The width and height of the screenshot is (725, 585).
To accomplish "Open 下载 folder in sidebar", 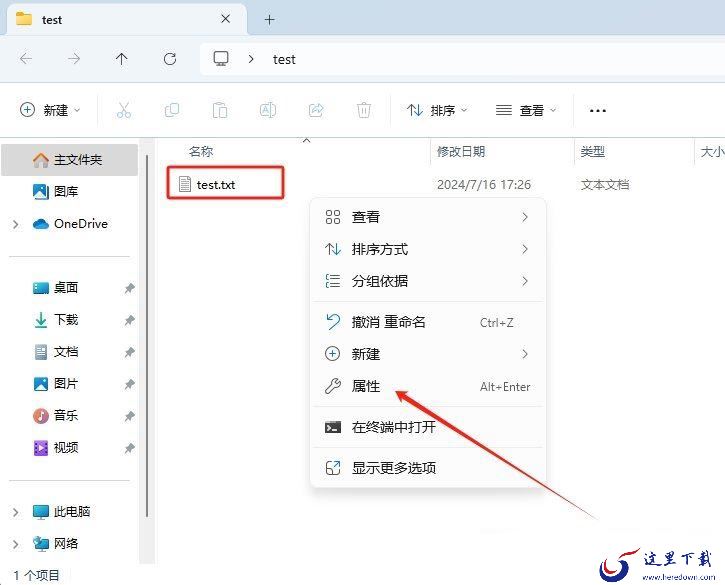I will coord(66,320).
